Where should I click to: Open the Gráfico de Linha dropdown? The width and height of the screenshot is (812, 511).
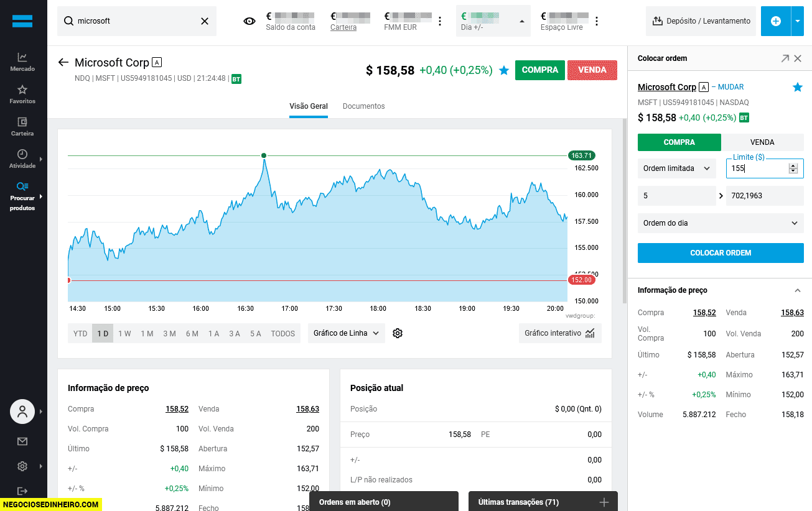point(346,333)
